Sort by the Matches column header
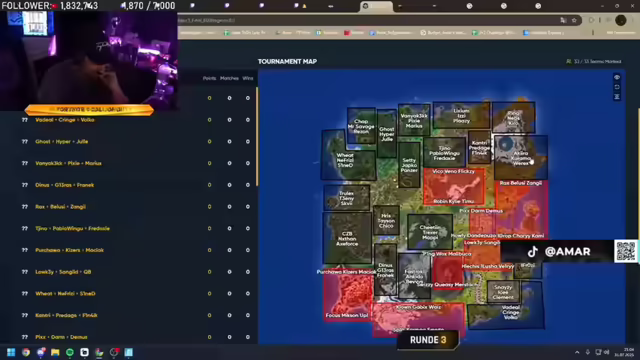The height and width of the screenshot is (360, 640). click(x=229, y=78)
